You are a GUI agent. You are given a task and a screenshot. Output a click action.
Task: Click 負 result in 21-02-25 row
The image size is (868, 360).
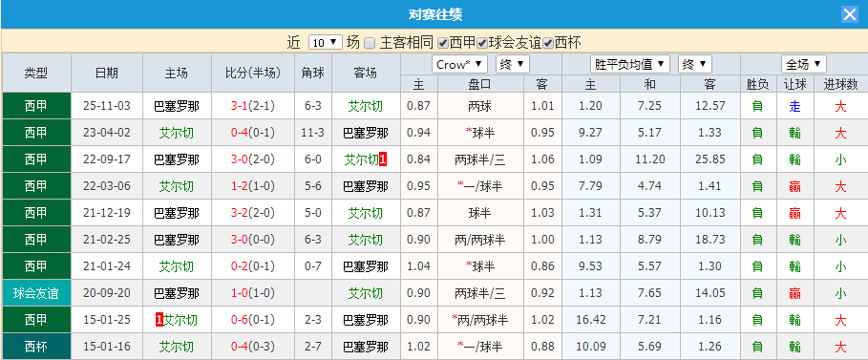pos(757,240)
